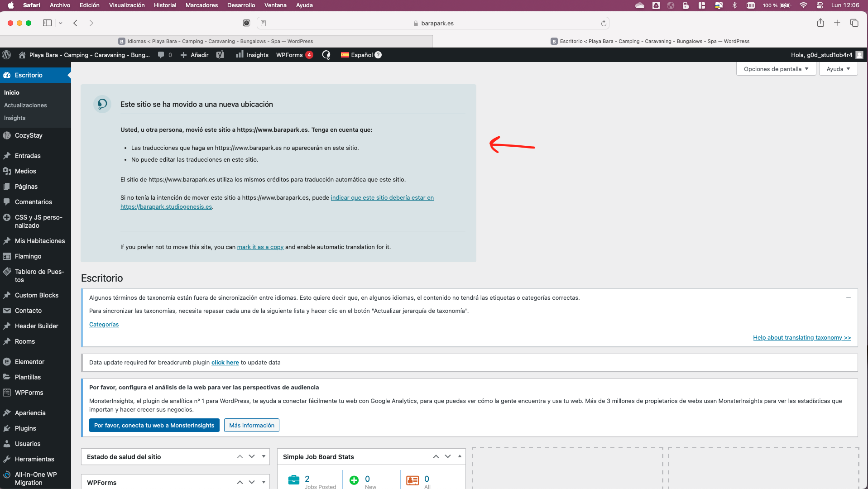Open CozyStay sidebar menu
Screen dimensions: 868x489
click(35, 135)
